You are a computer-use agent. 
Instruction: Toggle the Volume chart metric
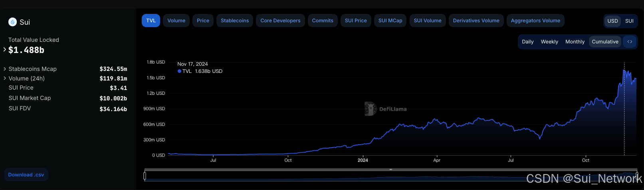pos(176,21)
